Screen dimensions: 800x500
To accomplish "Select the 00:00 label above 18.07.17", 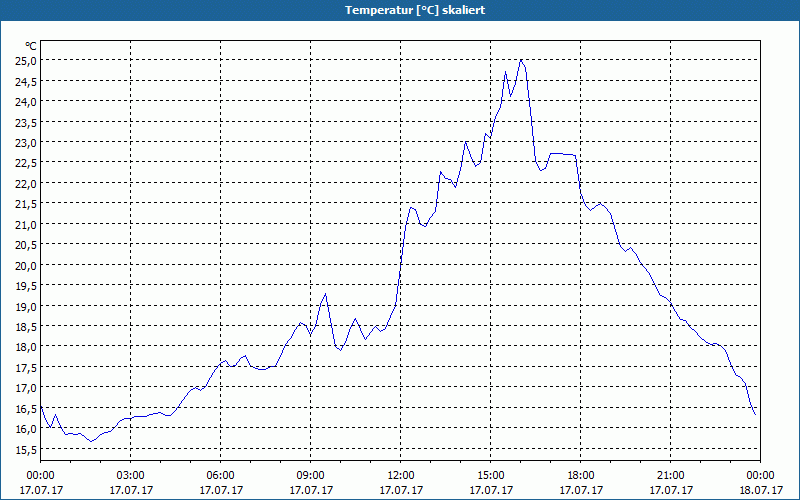I will (x=761, y=476).
